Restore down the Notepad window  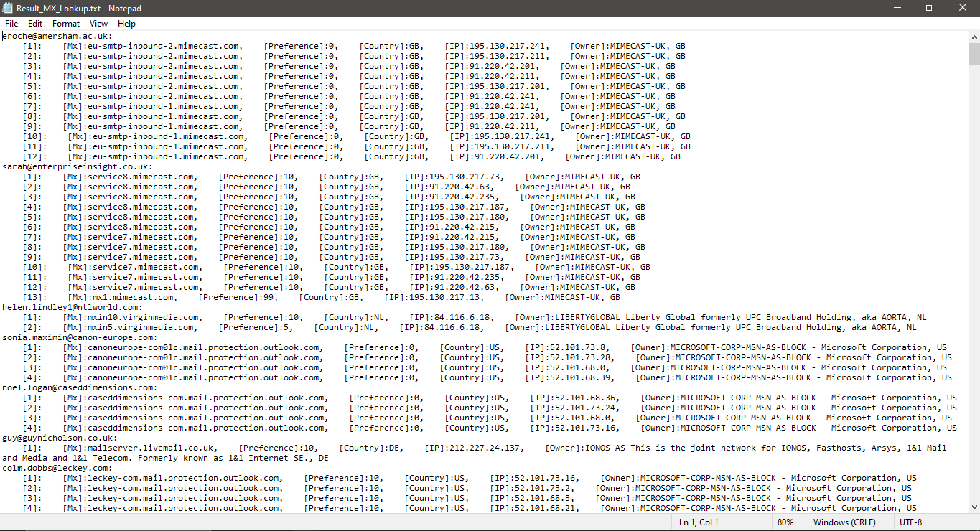930,8
